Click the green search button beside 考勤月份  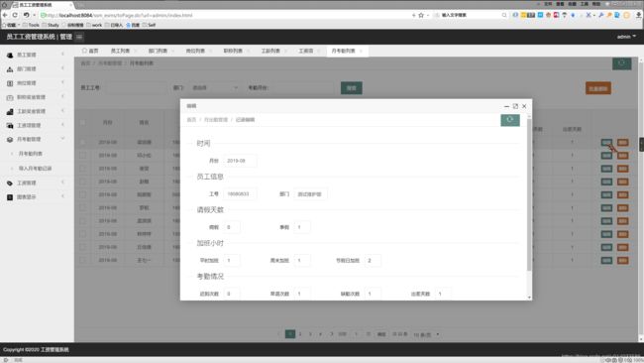(352, 88)
